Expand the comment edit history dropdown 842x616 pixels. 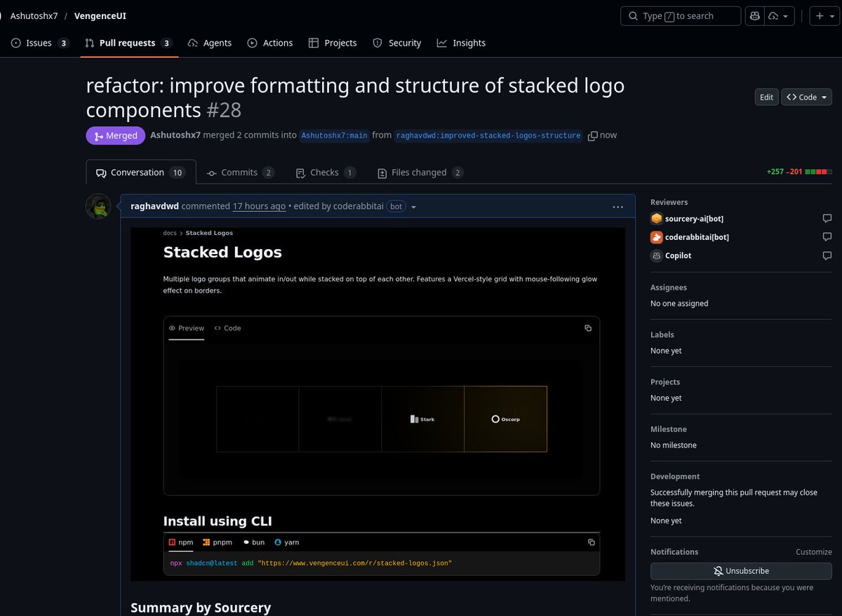(x=413, y=207)
